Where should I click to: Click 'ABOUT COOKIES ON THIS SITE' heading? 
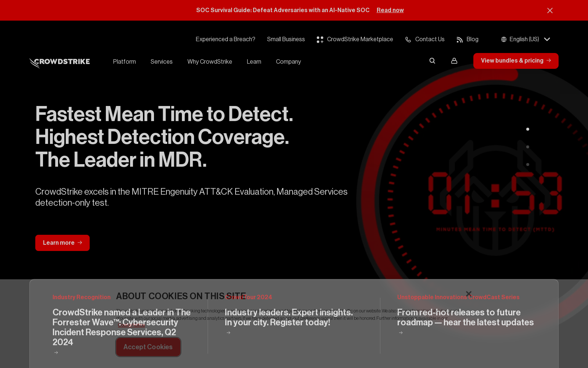click(181, 296)
